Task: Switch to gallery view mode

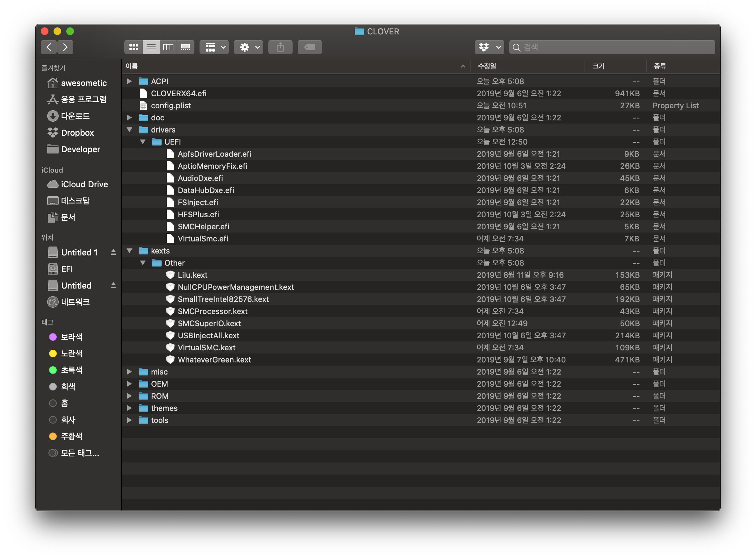Action: click(185, 47)
